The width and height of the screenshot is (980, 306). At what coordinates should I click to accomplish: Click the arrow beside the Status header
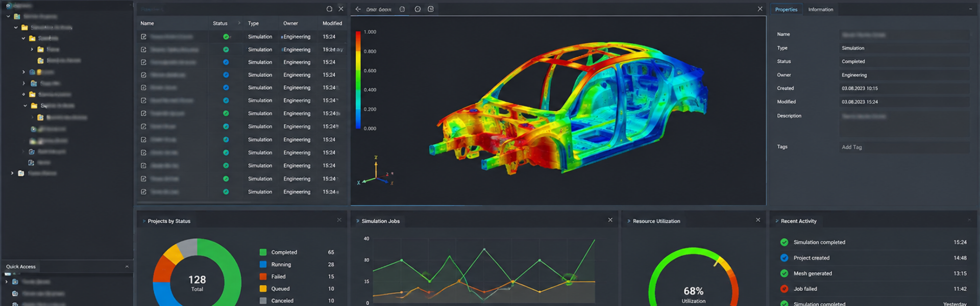tap(239, 23)
